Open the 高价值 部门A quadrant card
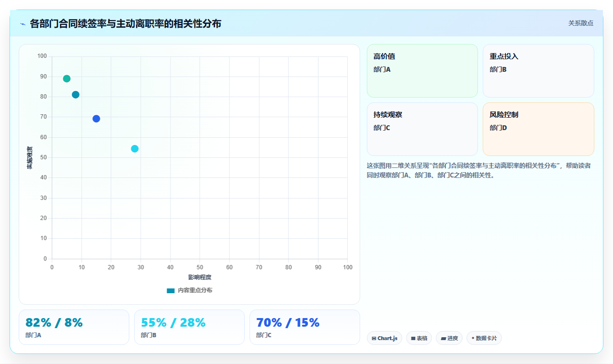Screen dimensions: 613x364 (x=422, y=71)
